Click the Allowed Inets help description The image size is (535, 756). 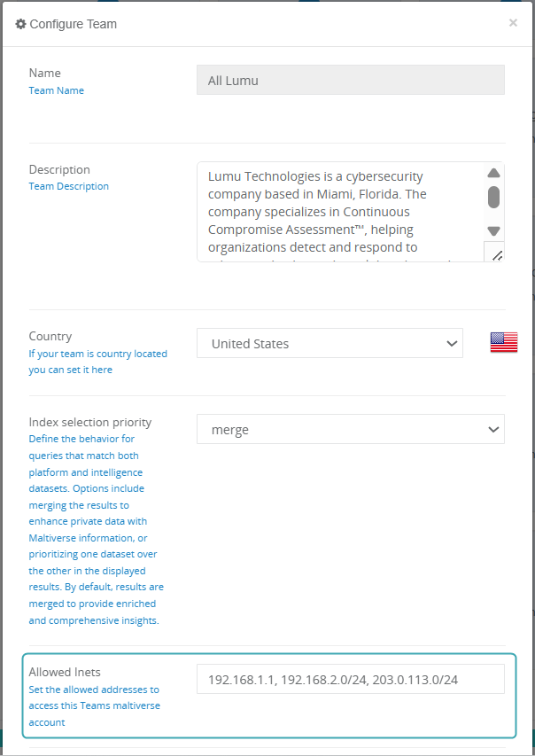(x=94, y=705)
